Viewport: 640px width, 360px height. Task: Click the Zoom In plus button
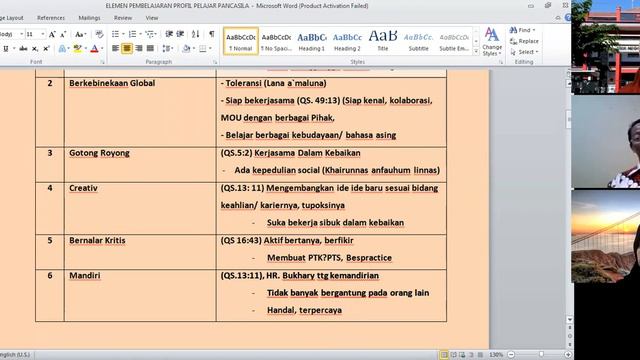[568, 355]
